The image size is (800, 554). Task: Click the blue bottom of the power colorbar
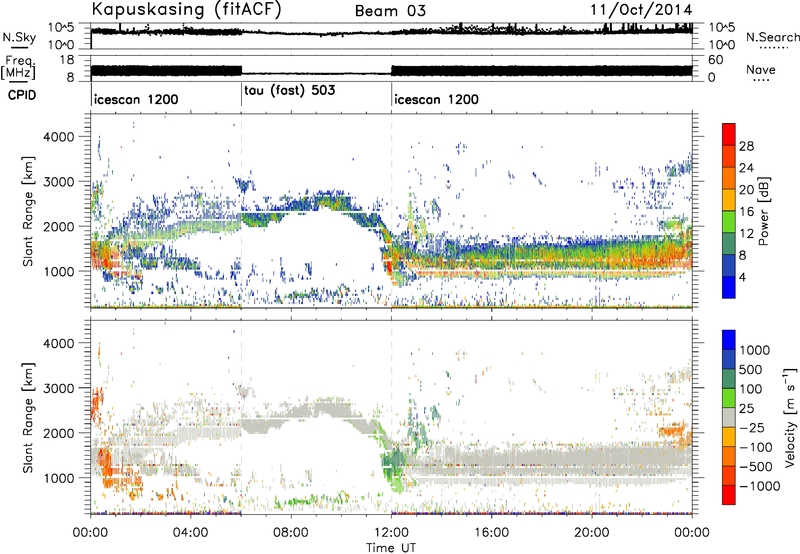(729, 288)
